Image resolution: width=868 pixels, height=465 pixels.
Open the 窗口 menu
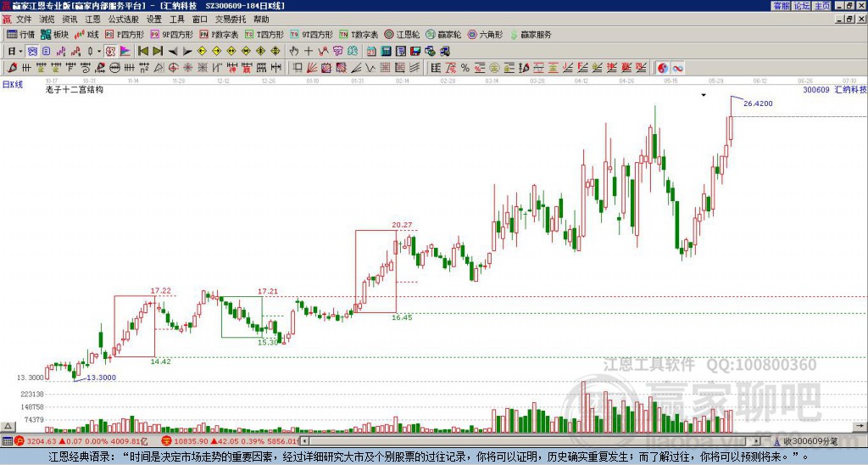pyautogui.click(x=200, y=20)
